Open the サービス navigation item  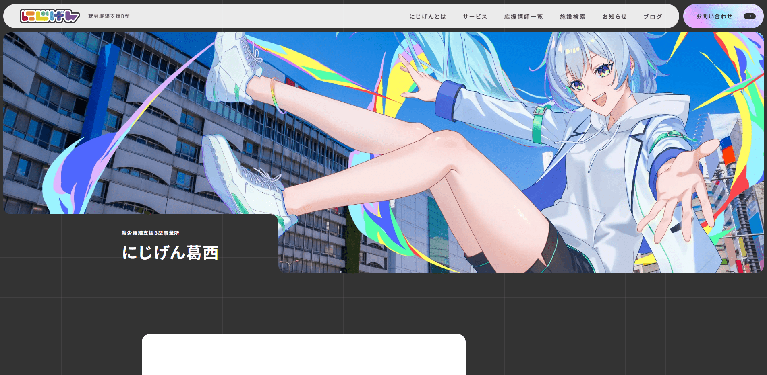(x=475, y=17)
